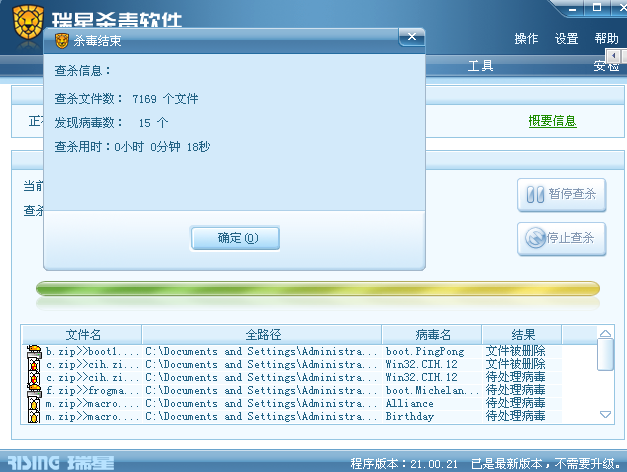Click the virus list scroll up arrow
This screenshot has height=472, width=627.
tap(605, 333)
